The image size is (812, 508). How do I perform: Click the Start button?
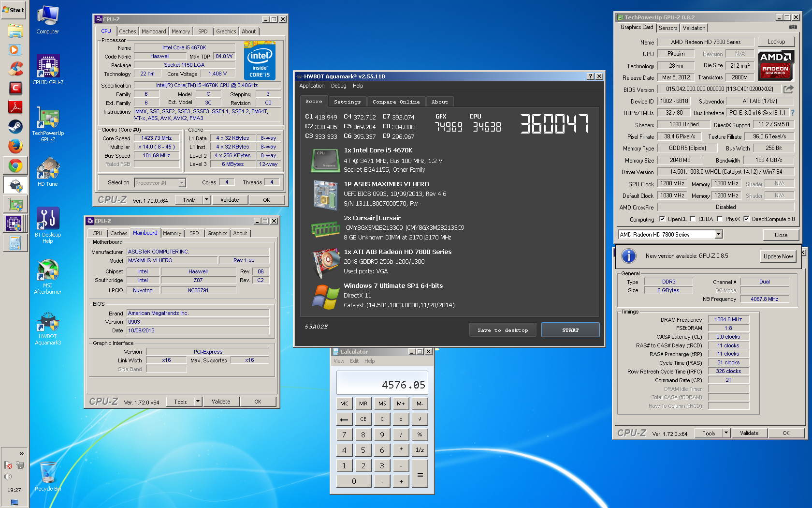tap(14, 10)
